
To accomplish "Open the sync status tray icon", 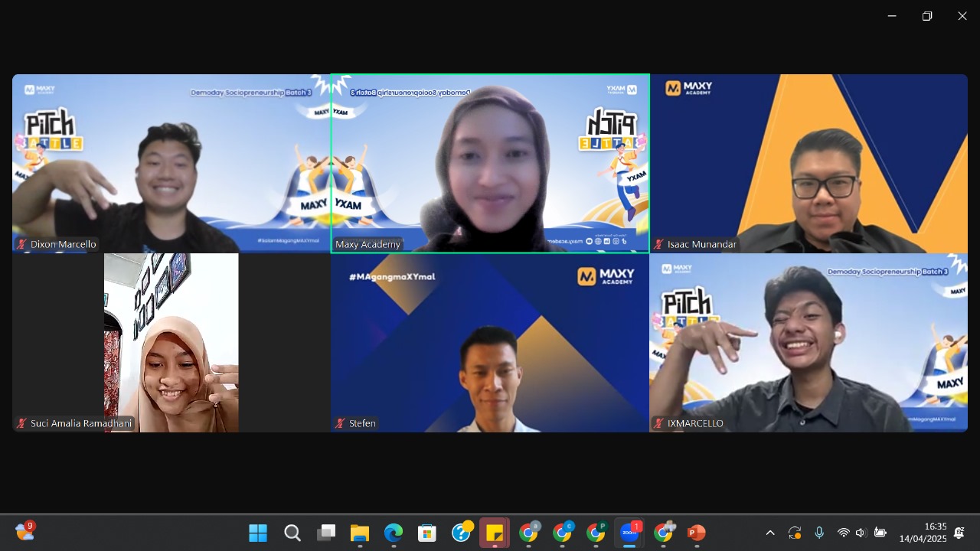I will click(795, 533).
